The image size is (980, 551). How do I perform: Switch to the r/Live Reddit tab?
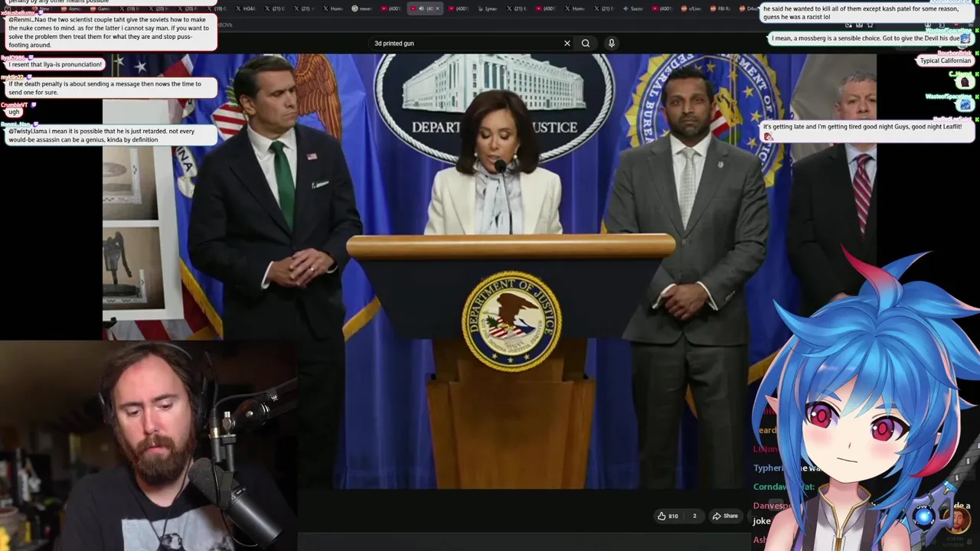coord(692,8)
